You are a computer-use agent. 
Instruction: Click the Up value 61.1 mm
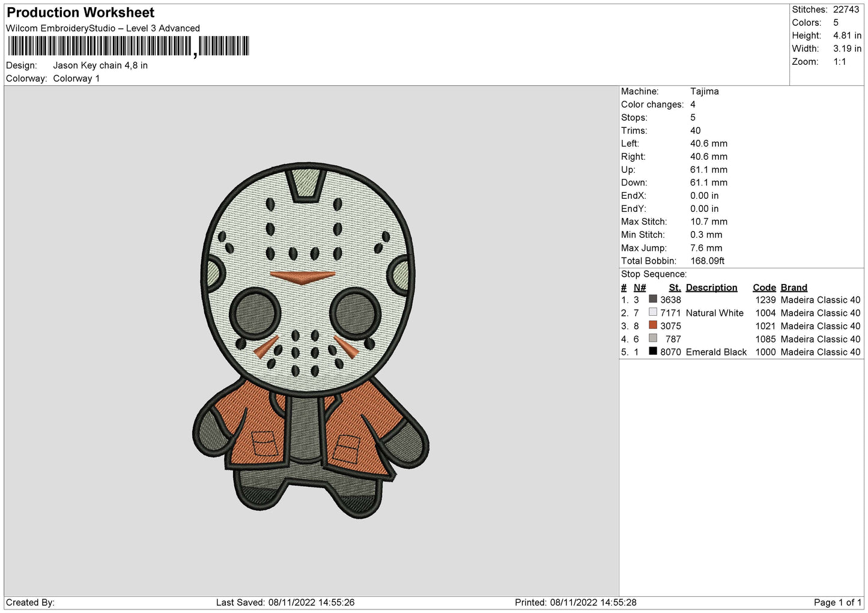[709, 170]
